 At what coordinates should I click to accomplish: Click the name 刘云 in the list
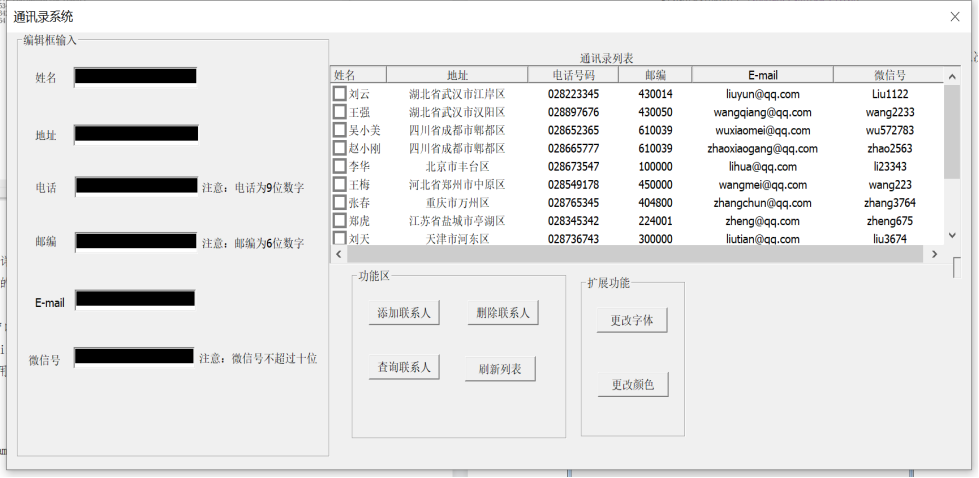359,94
